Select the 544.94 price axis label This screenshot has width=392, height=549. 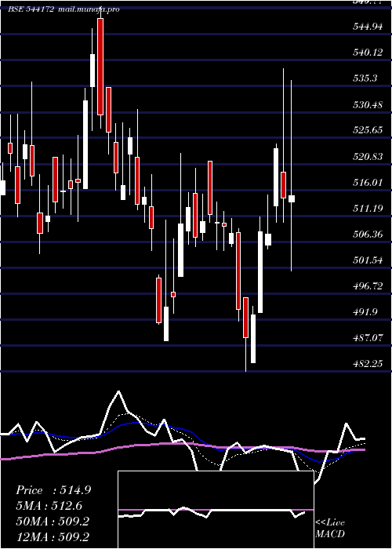pyautogui.click(x=368, y=26)
